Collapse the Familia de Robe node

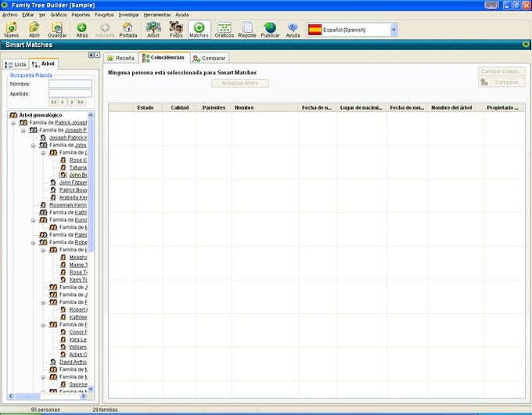point(33,243)
